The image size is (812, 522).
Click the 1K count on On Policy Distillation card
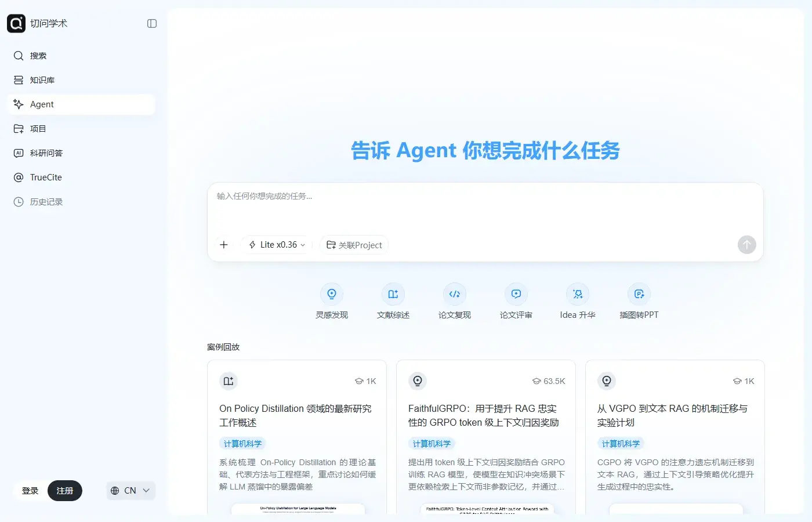(x=365, y=381)
